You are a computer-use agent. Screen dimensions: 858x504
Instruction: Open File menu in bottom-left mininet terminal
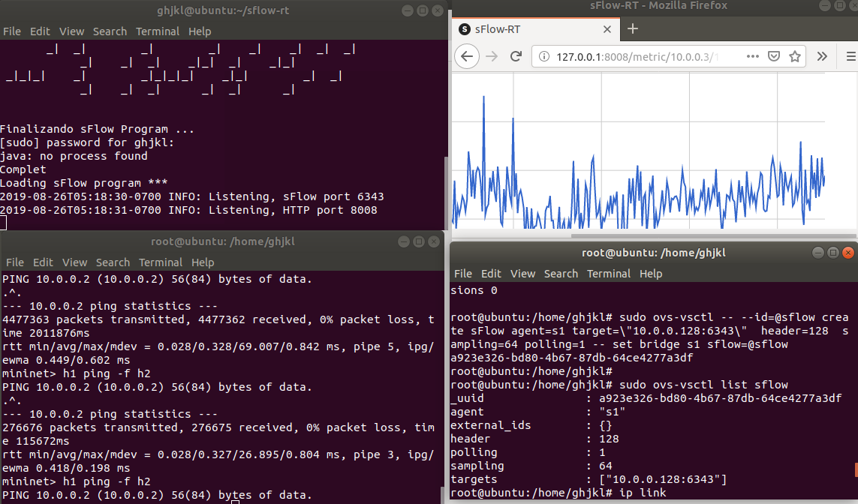pyautogui.click(x=15, y=262)
